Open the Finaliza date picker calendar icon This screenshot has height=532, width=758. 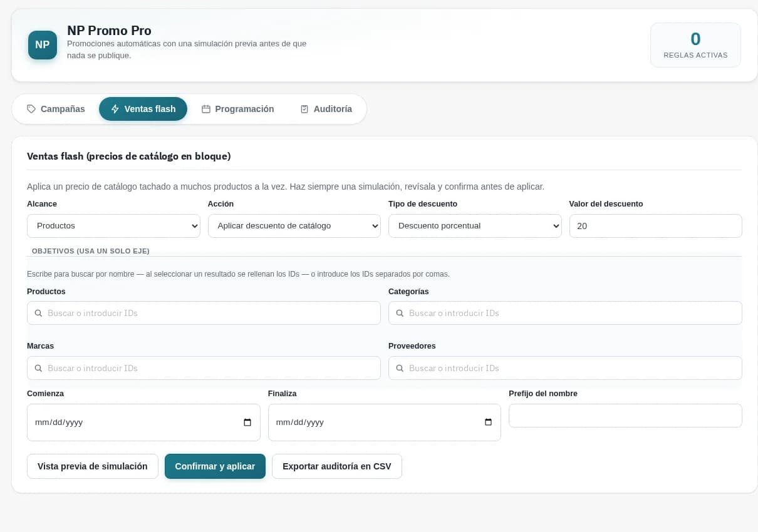coord(488,422)
